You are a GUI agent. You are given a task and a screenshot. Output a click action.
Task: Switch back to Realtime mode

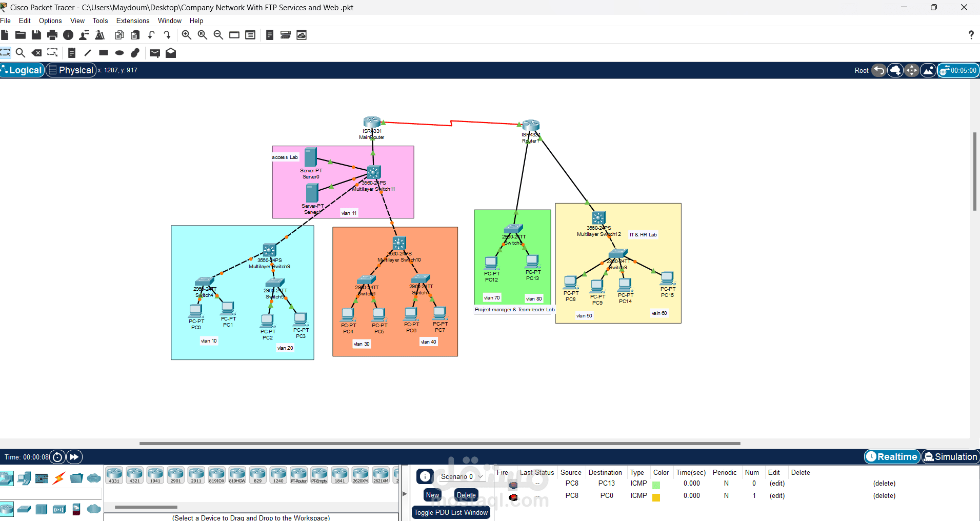pyautogui.click(x=891, y=457)
